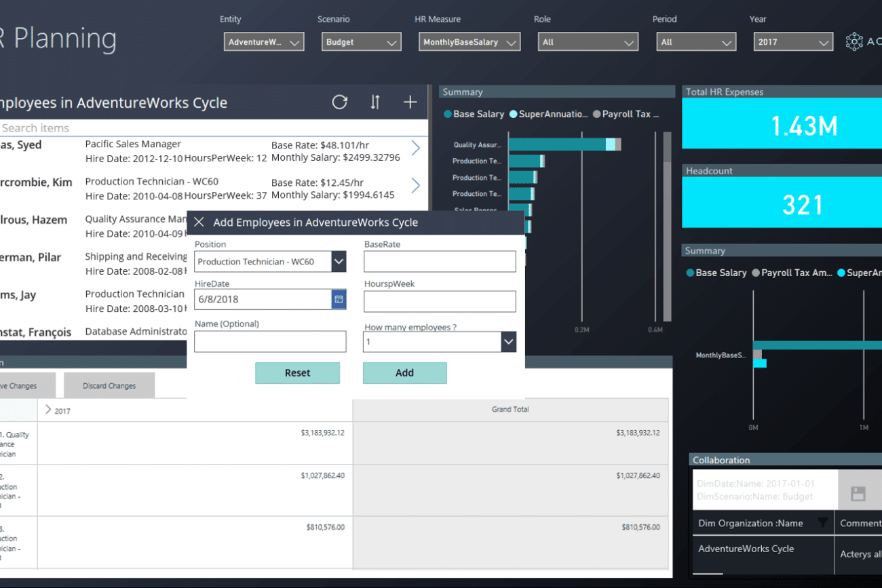Click the sort arrows icon in Employees header

click(x=375, y=102)
